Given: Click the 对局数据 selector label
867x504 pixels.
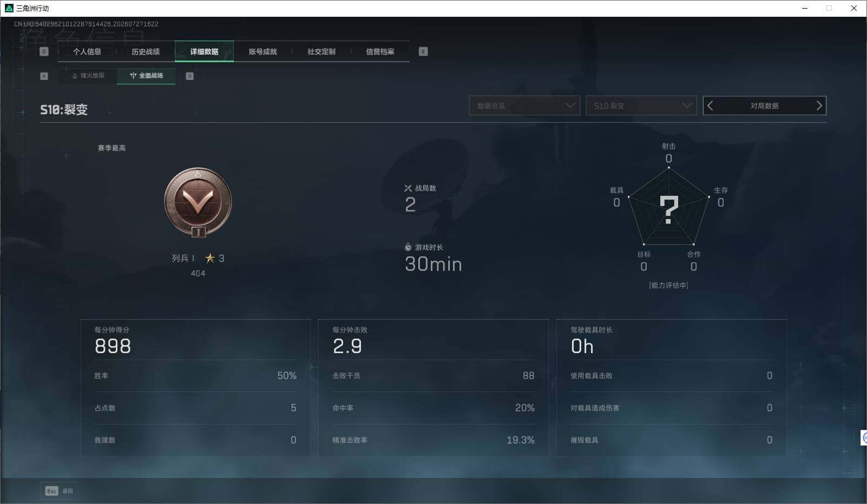Looking at the screenshot, I should (x=764, y=106).
